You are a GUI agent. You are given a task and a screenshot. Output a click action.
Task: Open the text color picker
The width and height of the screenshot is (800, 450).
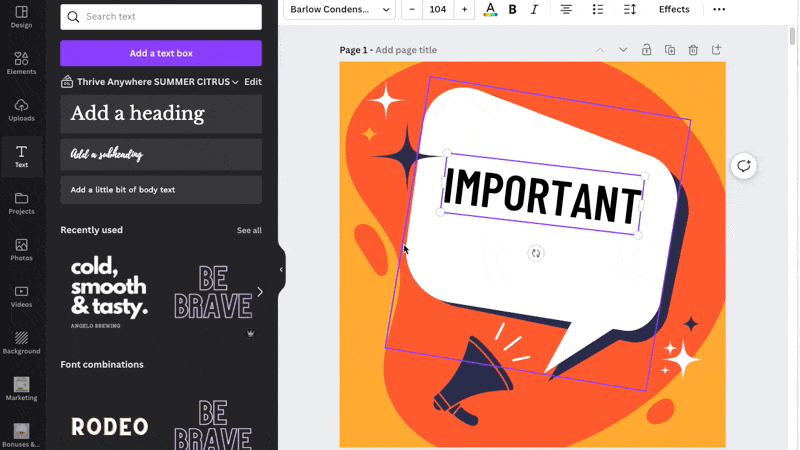pyautogui.click(x=490, y=9)
